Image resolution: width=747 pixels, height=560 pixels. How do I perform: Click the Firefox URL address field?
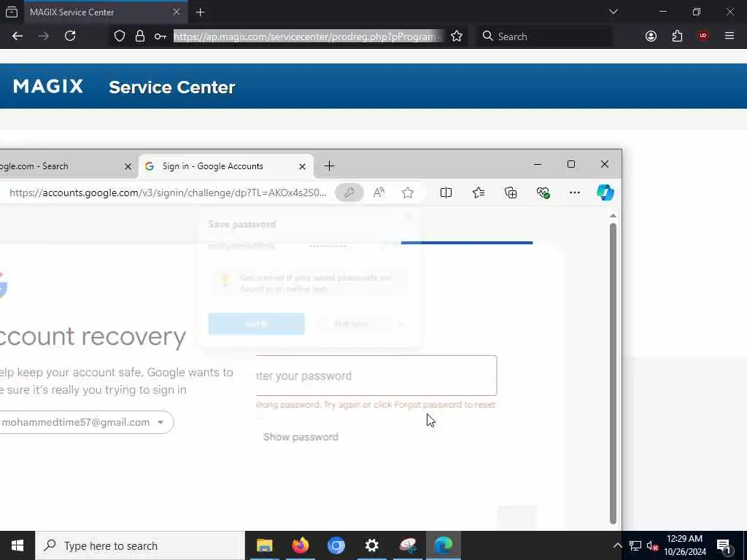point(309,36)
